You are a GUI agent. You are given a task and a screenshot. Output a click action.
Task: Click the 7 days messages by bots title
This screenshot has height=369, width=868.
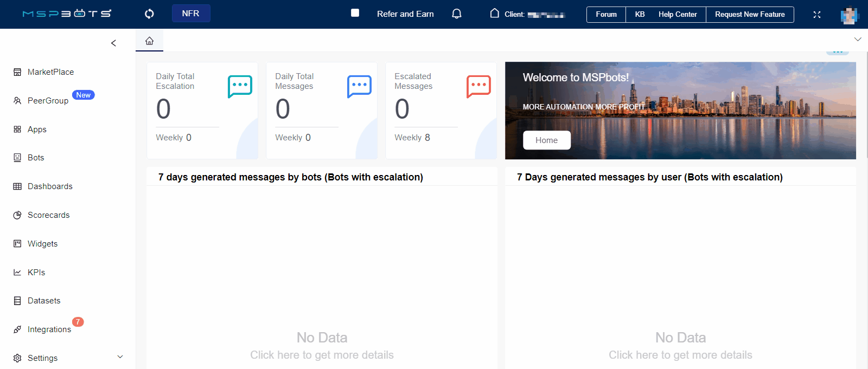291,177
